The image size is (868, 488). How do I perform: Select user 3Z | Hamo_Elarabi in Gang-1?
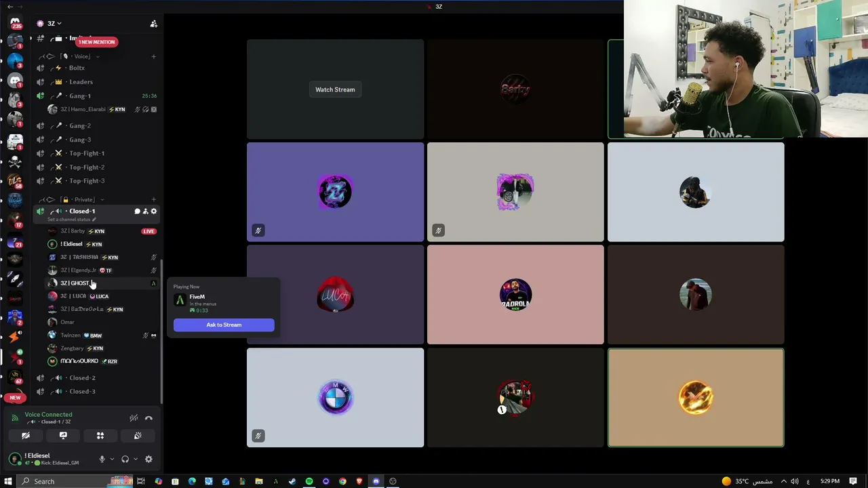click(102, 109)
